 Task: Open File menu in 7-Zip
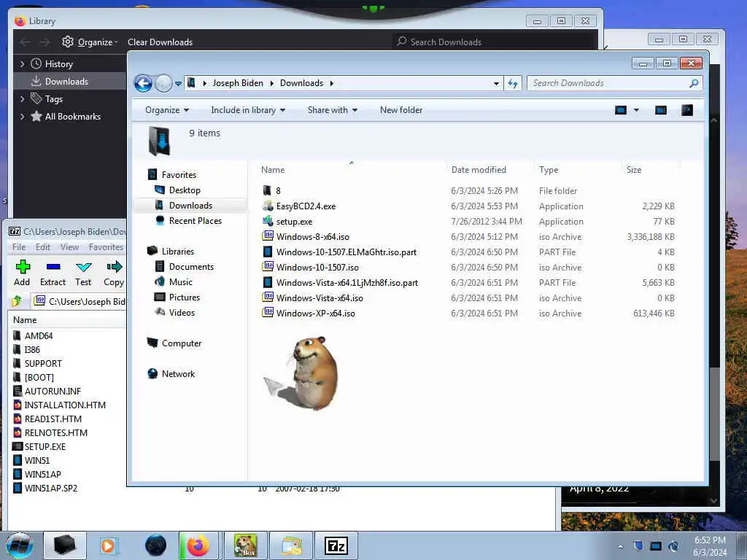click(x=19, y=246)
